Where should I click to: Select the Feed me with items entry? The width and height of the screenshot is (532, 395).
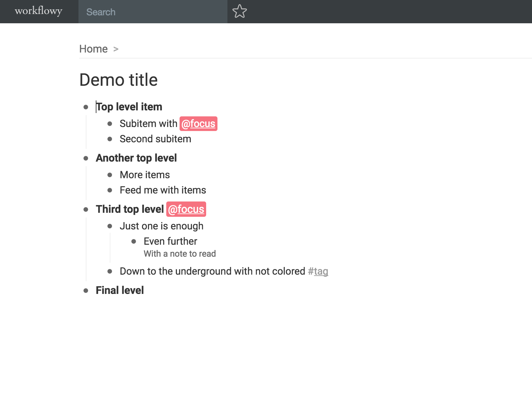point(163,190)
